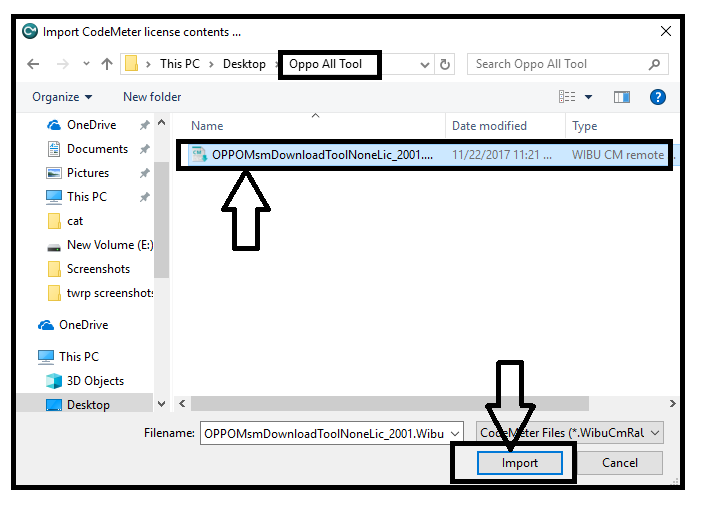Create a New folder

click(152, 97)
